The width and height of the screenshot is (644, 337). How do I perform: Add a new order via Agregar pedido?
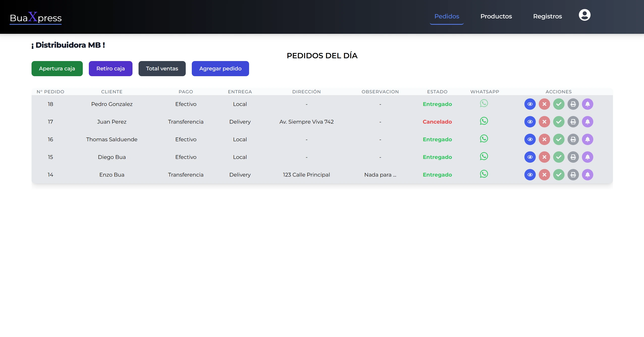(x=220, y=69)
